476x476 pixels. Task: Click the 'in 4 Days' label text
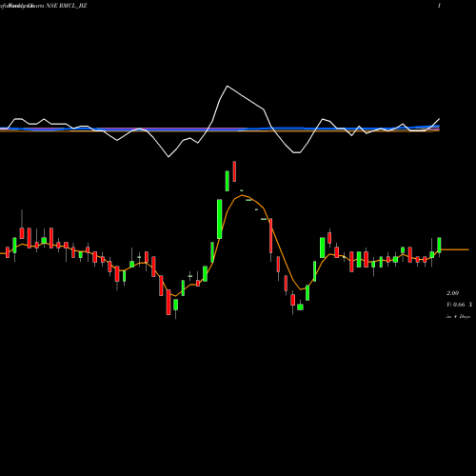[x=458, y=317]
